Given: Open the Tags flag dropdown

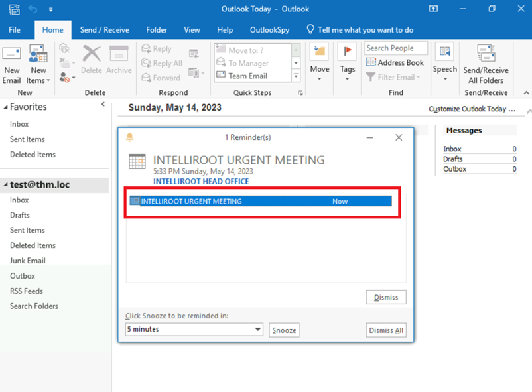Looking at the screenshot, I should click(x=348, y=62).
